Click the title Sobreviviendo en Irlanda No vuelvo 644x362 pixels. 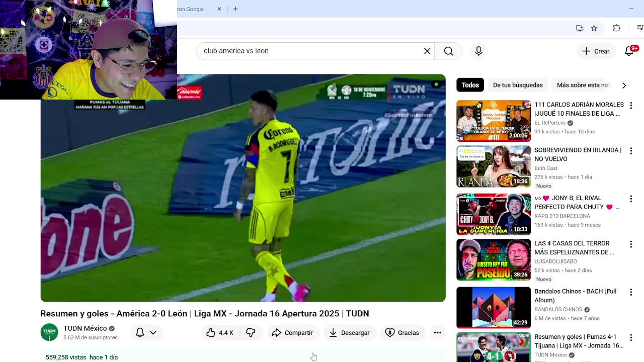578,154
